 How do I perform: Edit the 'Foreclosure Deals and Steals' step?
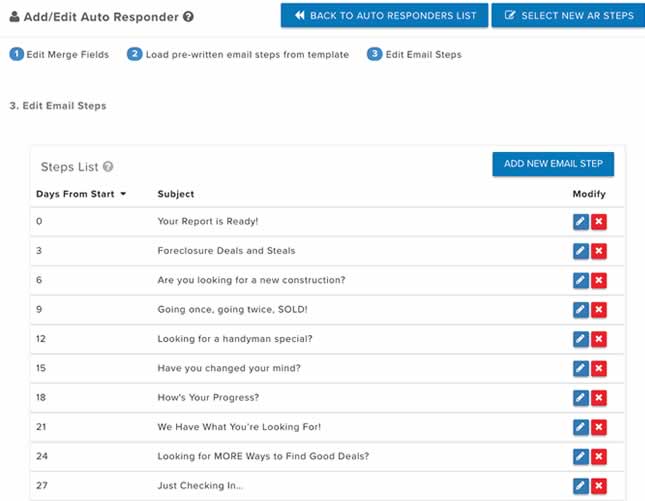[580, 251]
